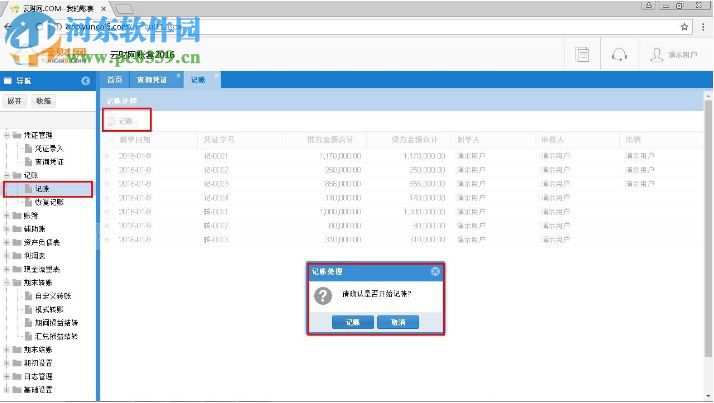This screenshot has width=714, height=403.
Task: Open 自定义转账 in the tree
Action: (x=53, y=296)
